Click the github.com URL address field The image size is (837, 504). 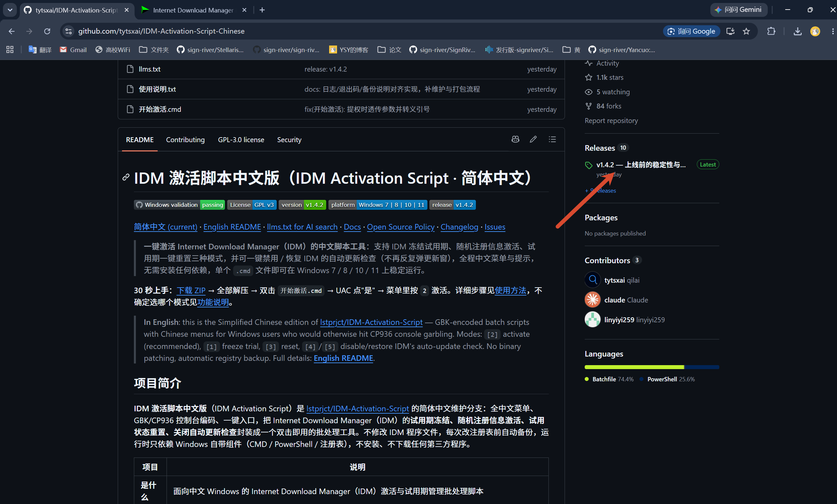tap(161, 31)
